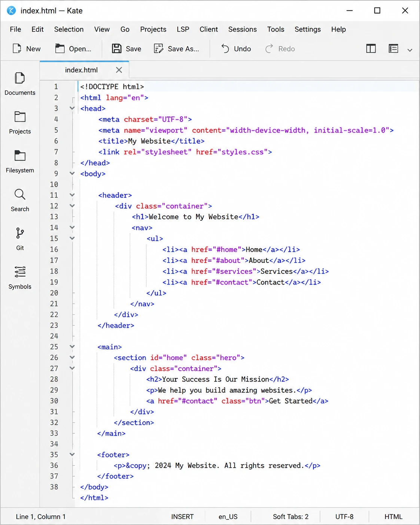Click the Get Started anchor line
The image size is (420, 525).
click(237, 401)
